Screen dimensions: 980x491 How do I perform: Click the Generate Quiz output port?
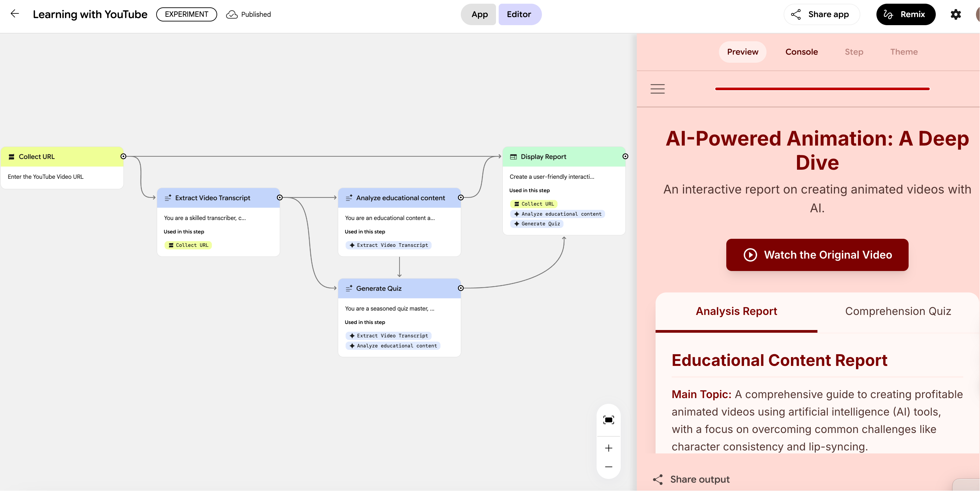click(x=461, y=288)
